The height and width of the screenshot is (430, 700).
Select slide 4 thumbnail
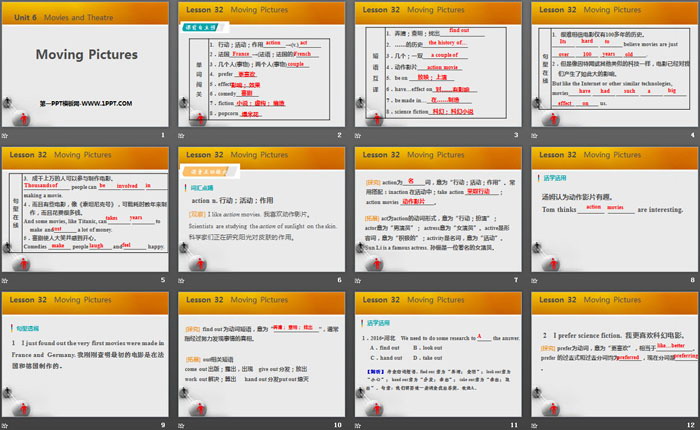coord(615,64)
